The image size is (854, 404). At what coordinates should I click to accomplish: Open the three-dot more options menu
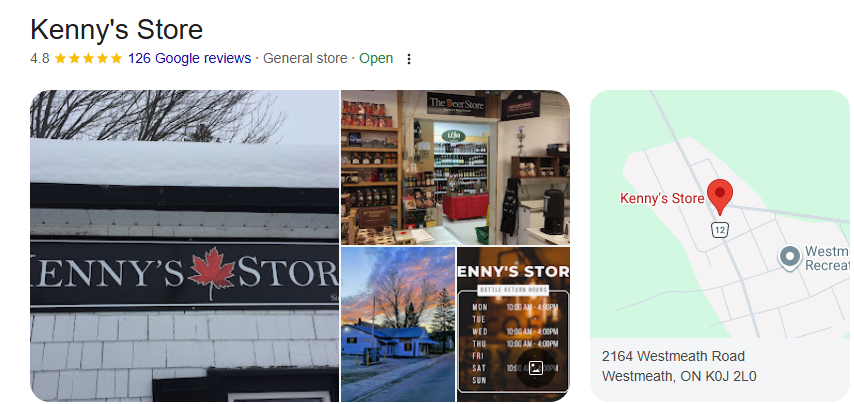pyautogui.click(x=409, y=59)
